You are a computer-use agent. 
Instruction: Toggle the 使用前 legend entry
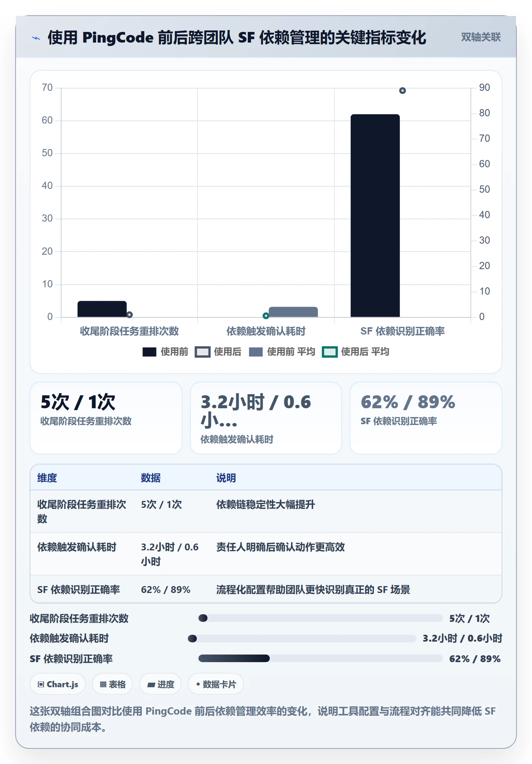coord(165,352)
